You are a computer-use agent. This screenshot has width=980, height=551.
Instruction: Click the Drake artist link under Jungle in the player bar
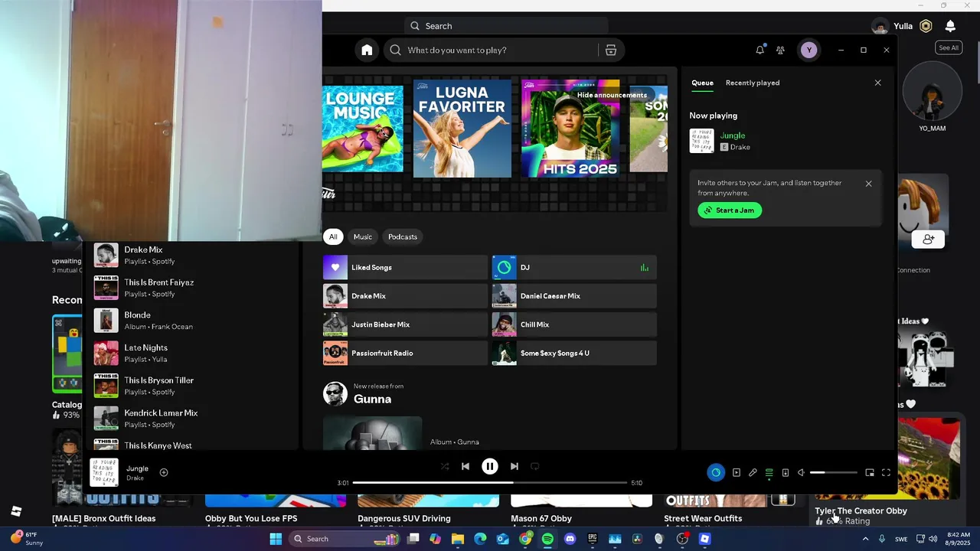(x=135, y=478)
